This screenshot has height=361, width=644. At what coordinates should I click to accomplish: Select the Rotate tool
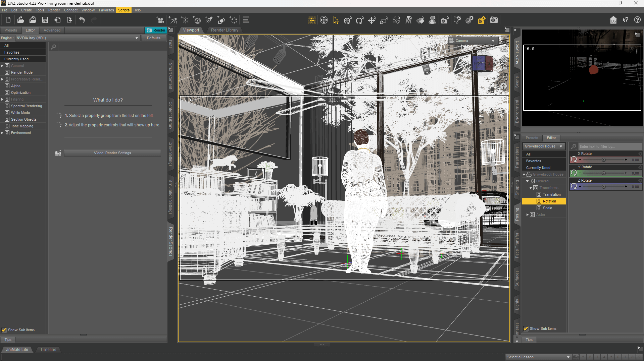pos(360,20)
